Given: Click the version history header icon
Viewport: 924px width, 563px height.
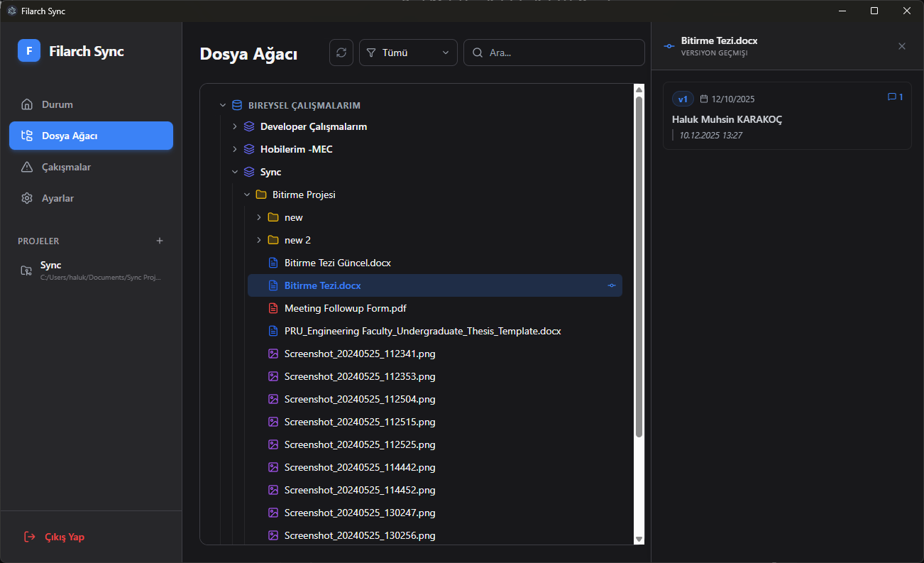Looking at the screenshot, I should pos(669,46).
